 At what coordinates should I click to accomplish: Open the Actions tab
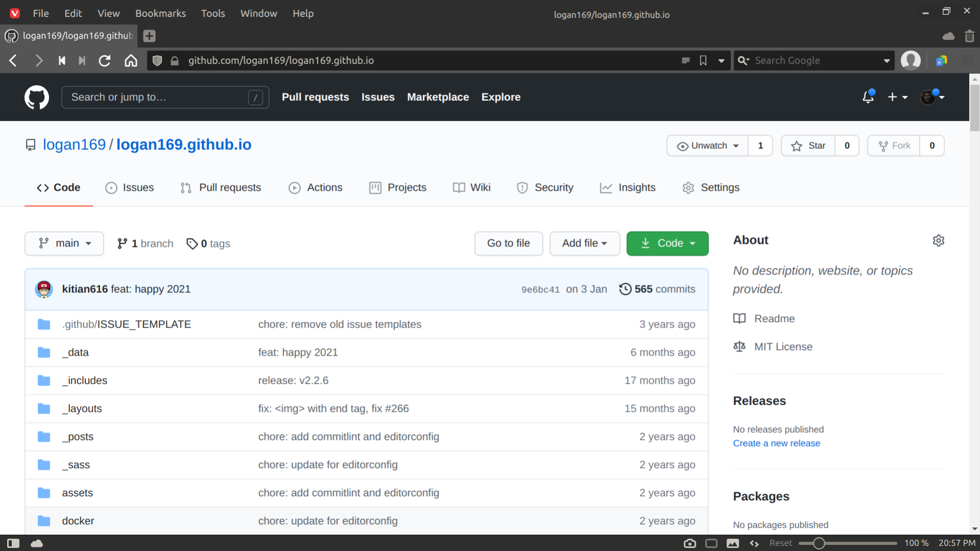click(x=315, y=188)
